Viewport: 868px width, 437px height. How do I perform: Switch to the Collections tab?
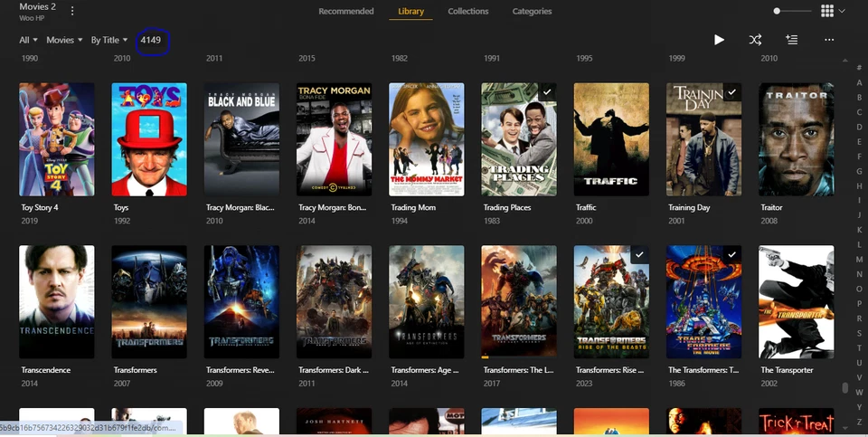[x=467, y=11]
